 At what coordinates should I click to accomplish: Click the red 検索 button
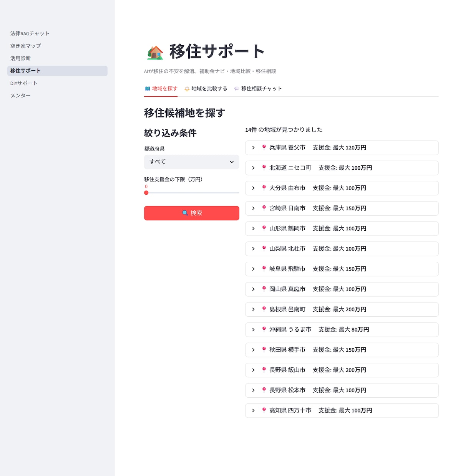[x=191, y=213]
